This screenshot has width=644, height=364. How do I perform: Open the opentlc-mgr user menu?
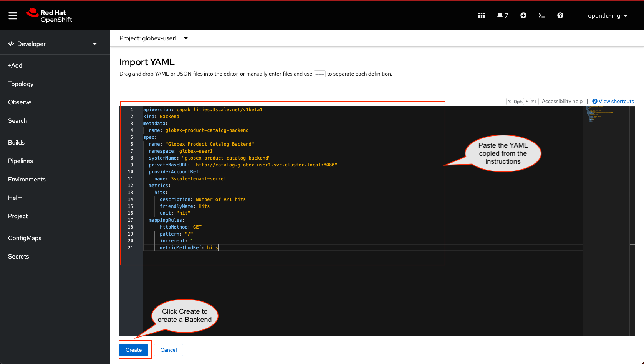tap(608, 16)
